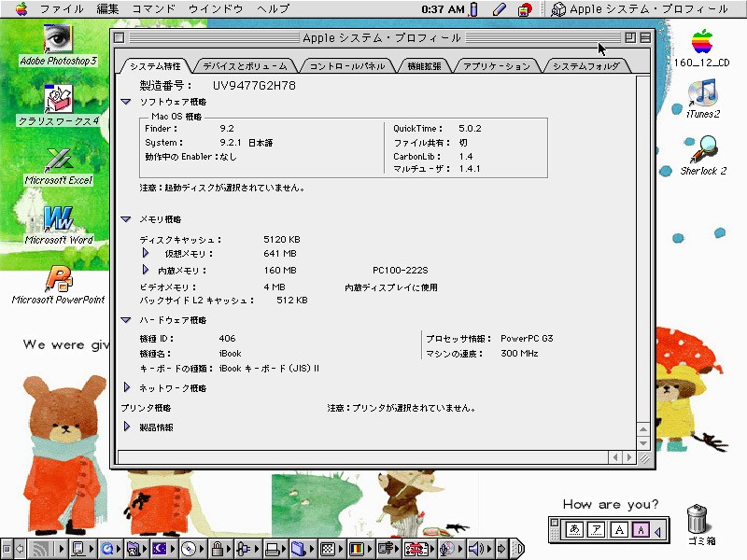This screenshot has width=747, height=560.
Task: Click the vertical scrollbar down arrow
Action: coord(643,442)
